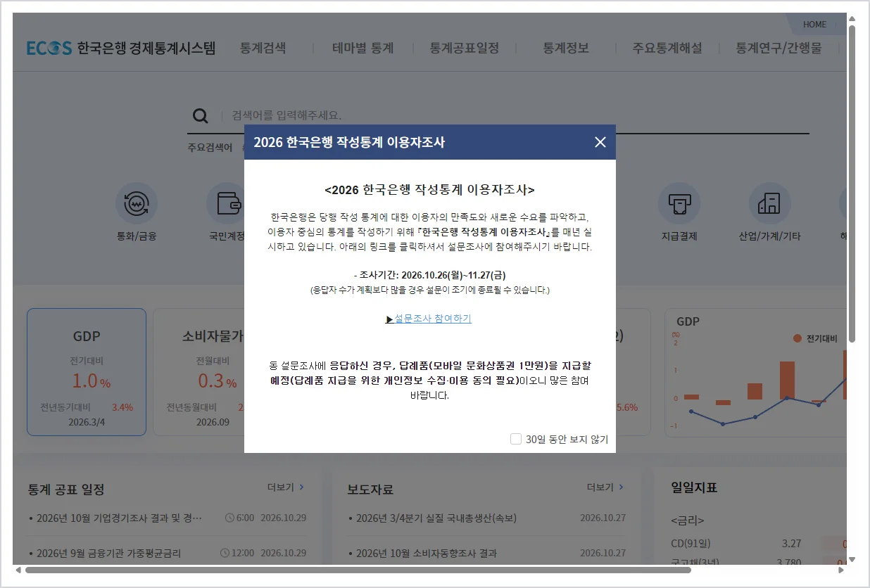Expand 더보기 for 보도자료
Image resolution: width=870 pixels, height=588 pixels.
click(x=605, y=487)
